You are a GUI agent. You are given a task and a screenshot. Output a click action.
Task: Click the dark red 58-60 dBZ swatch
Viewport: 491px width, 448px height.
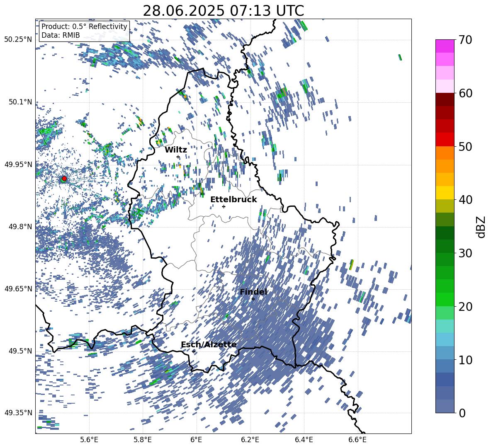pyautogui.click(x=445, y=99)
